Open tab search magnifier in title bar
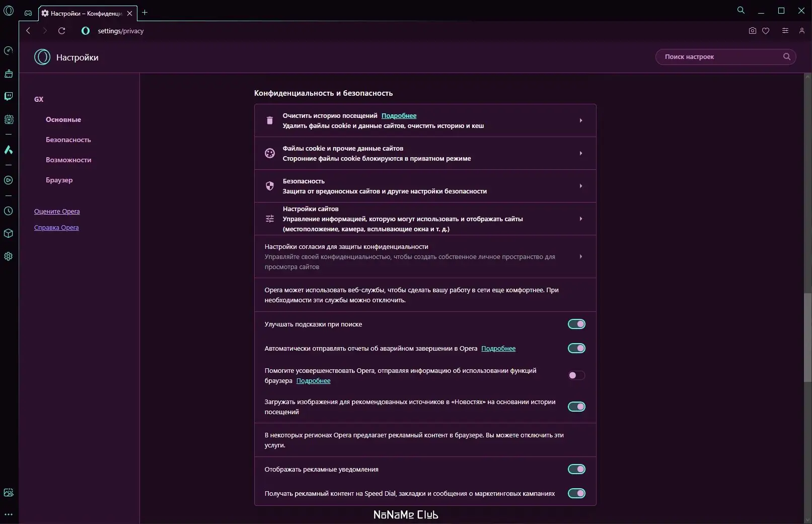The image size is (812, 524). [741, 10]
